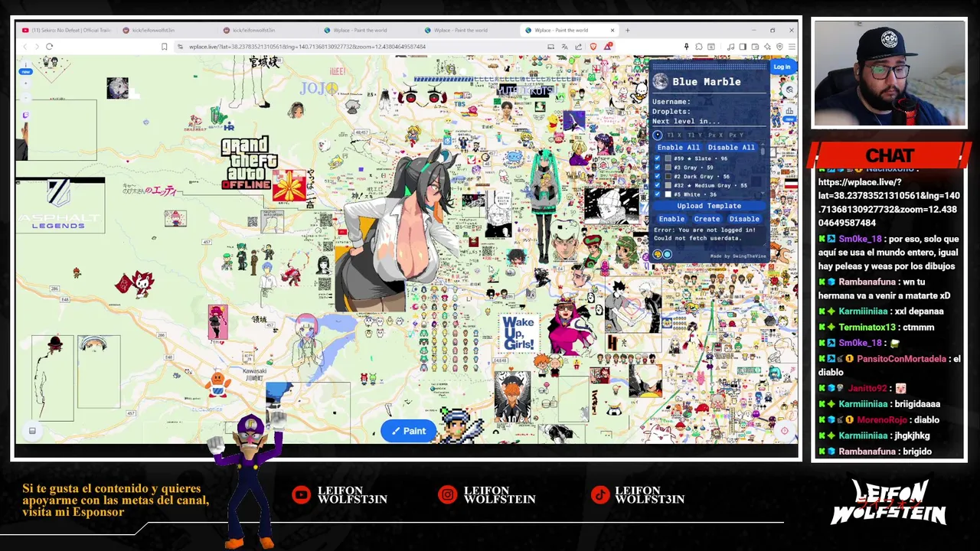Click the 'Made by SwingTheVine' credit text
The width and height of the screenshot is (980, 551).
(738, 256)
